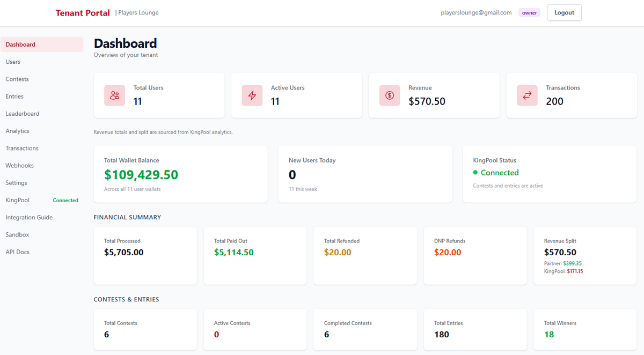644x355 pixels.
Task: Click the Transactions arrows icon
Action: point(527,95)
